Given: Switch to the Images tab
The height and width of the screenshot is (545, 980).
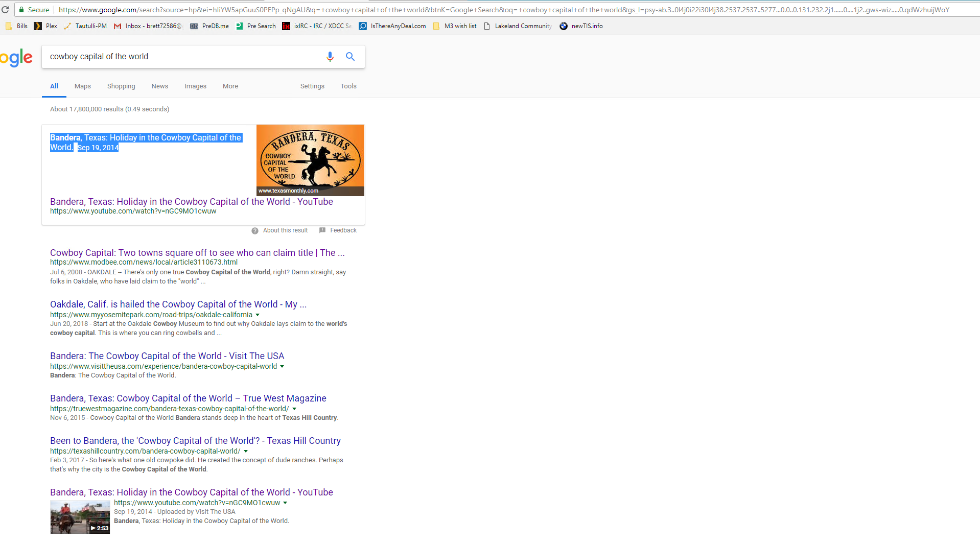Looking at the screenshot, I should point(196,86).
